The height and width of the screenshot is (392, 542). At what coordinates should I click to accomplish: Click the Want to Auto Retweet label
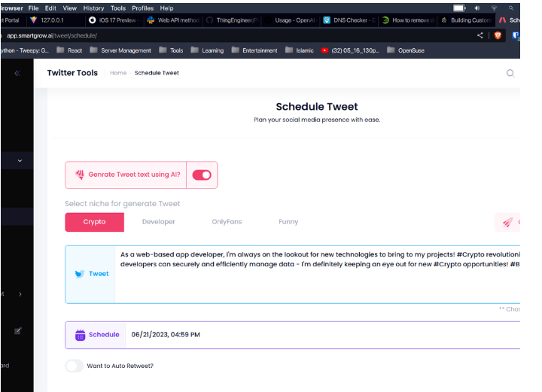[120, 366]
